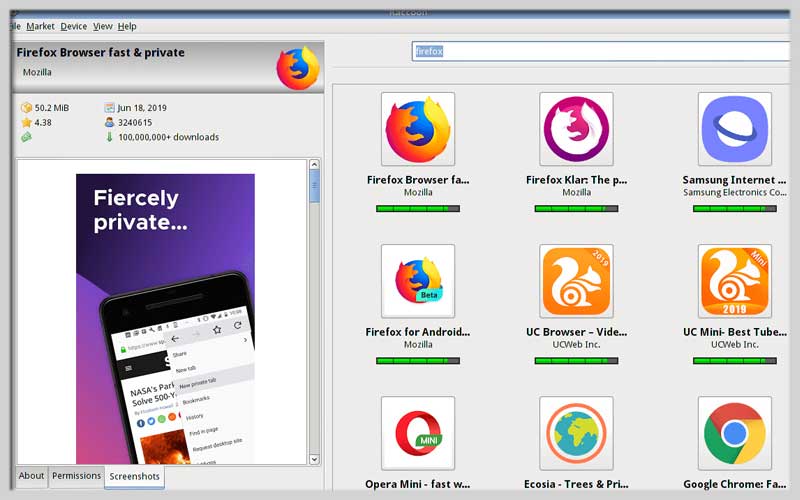Screen dimensions: 800x500
Task: Click the star rating icon beside 4.38
Action: click(x=26, y=122)
